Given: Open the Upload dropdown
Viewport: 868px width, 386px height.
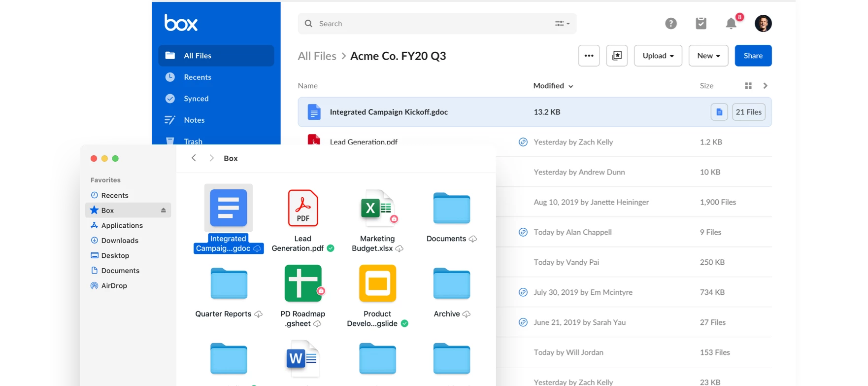Looking at the screenshot, I should click(658, 56).
